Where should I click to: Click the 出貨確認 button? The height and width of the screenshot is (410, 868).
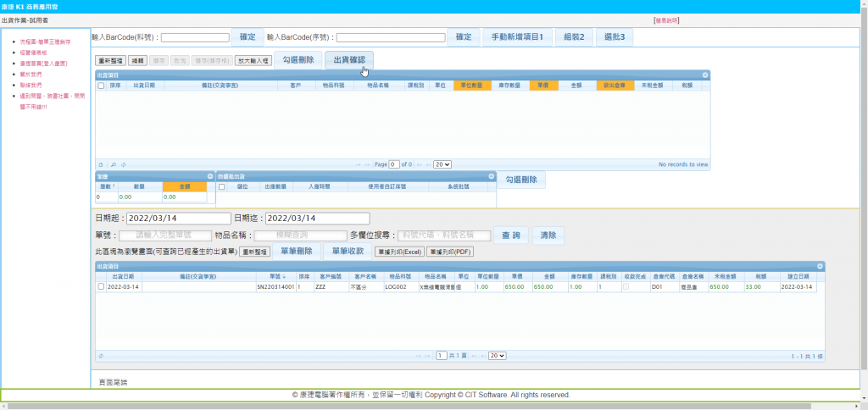[348, 60]
